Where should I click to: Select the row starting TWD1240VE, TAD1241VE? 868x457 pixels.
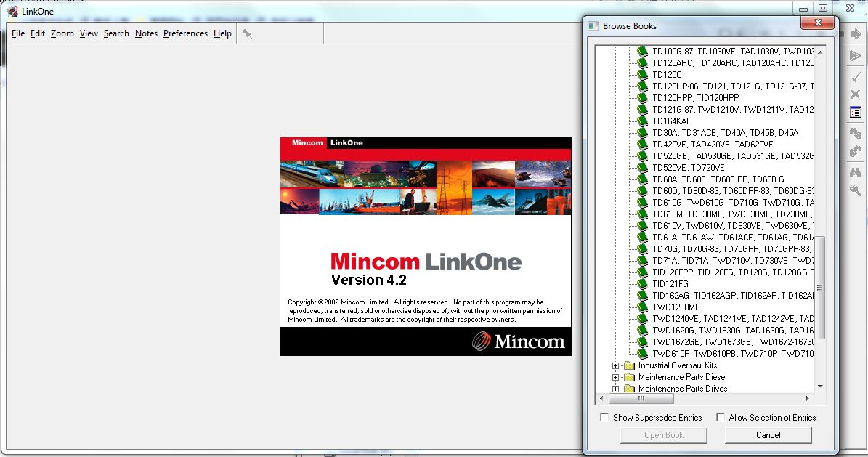pyautogui.click(x=732, y=319)
